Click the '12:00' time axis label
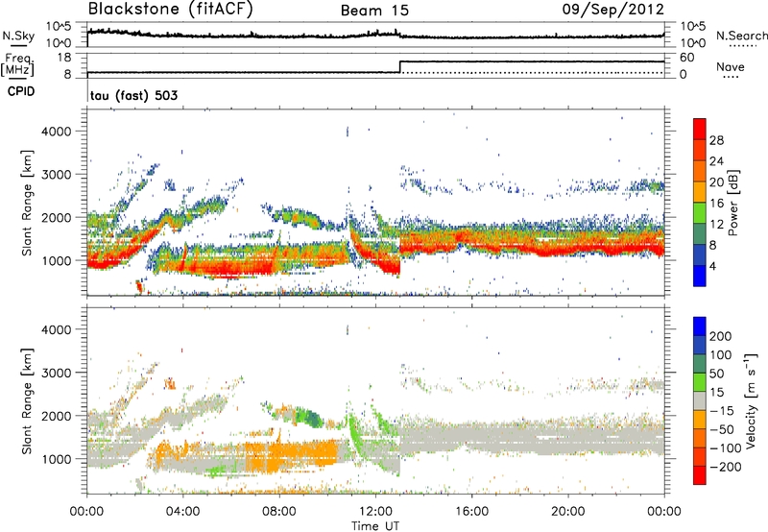This screenshot has width=768, height=532. click(x=375, y=512)
